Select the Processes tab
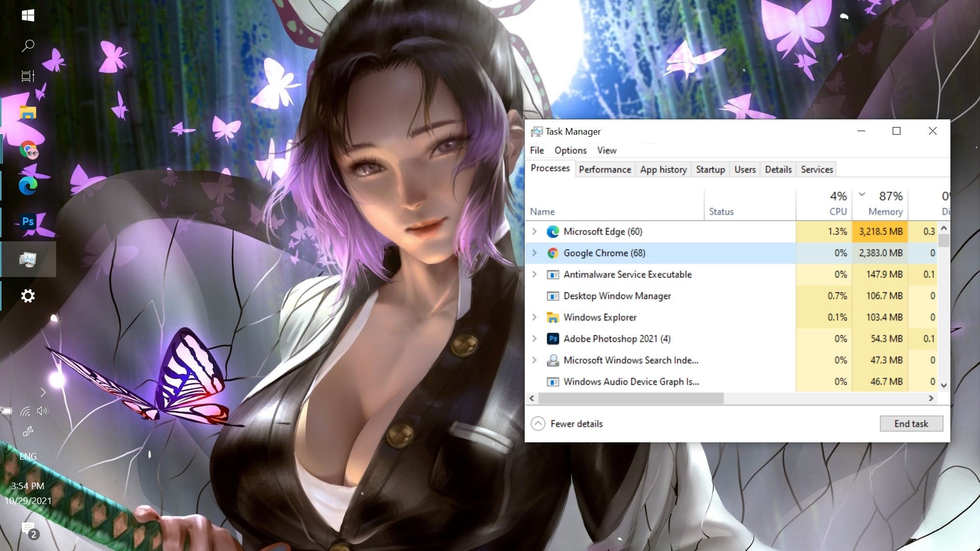This screenshot has height=551, width=980. (x=550, y=168)
